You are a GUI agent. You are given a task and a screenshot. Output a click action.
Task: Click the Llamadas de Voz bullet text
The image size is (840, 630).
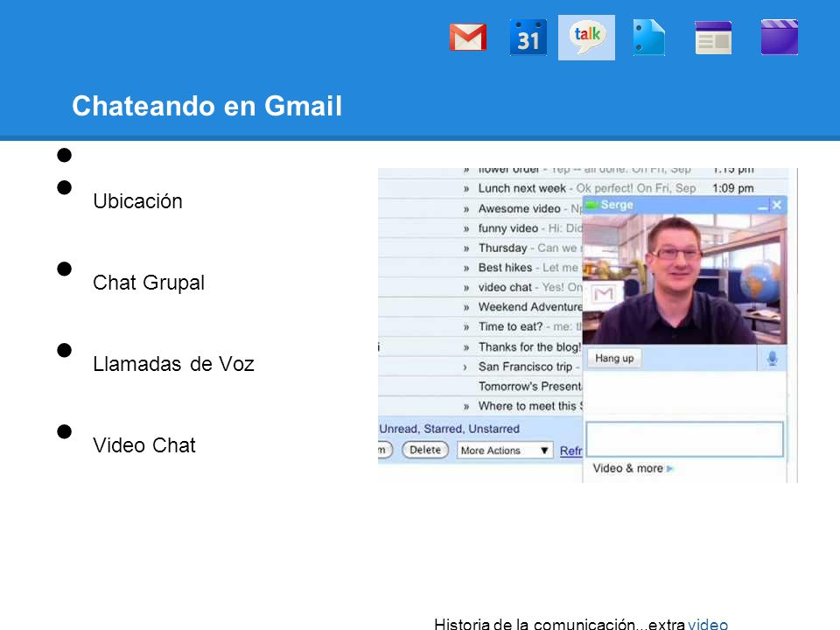173,364
